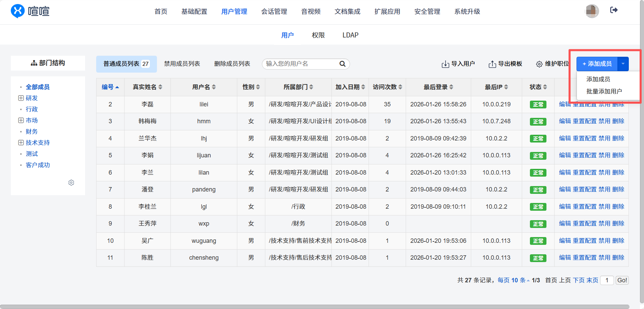644x309 pixels.
Task: Click the import users icon
Action: [x=445, y=64]
